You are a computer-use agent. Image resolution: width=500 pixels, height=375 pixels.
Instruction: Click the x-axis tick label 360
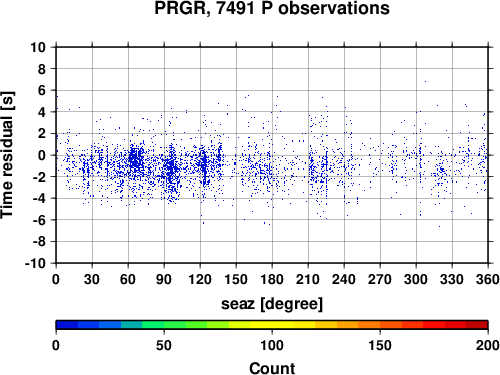pos(488,279)
